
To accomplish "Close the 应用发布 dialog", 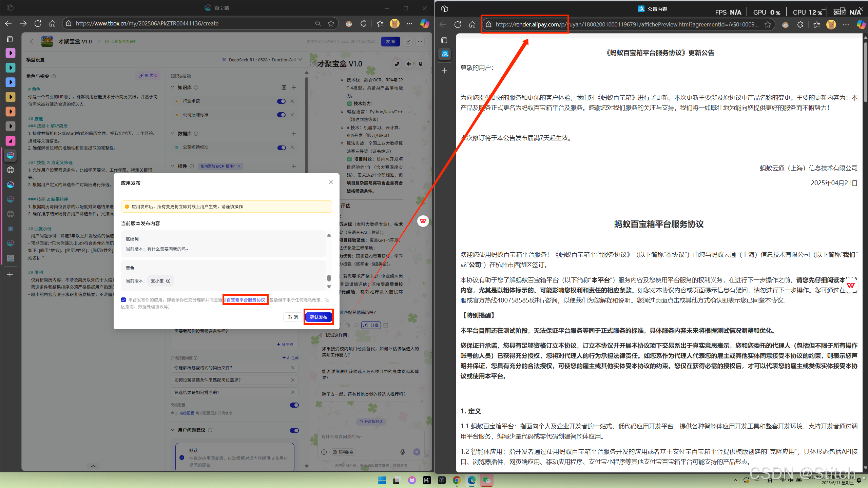I will (x=331, y=182).
